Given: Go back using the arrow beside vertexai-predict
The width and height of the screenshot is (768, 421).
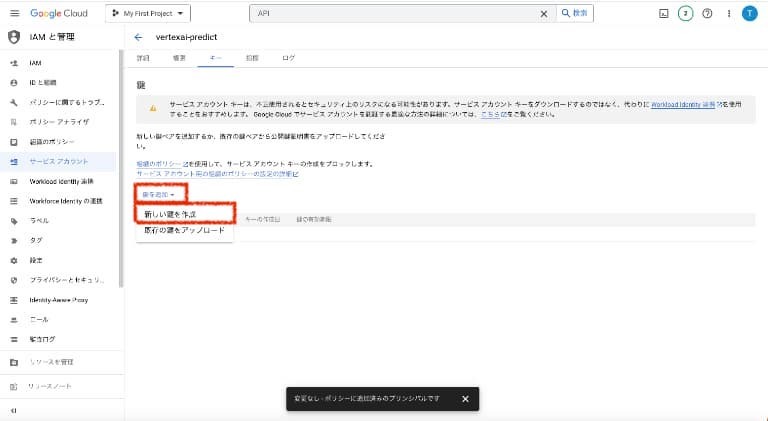Looking at the screenshot, I should pos(138,37).
